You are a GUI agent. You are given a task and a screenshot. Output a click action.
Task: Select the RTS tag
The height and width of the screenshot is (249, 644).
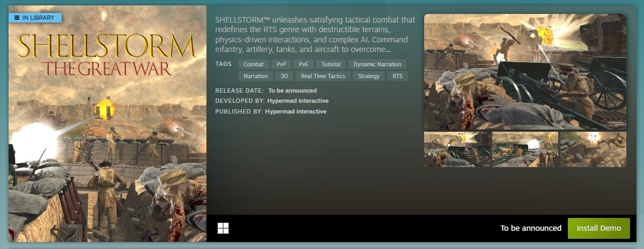click(397, 76)
